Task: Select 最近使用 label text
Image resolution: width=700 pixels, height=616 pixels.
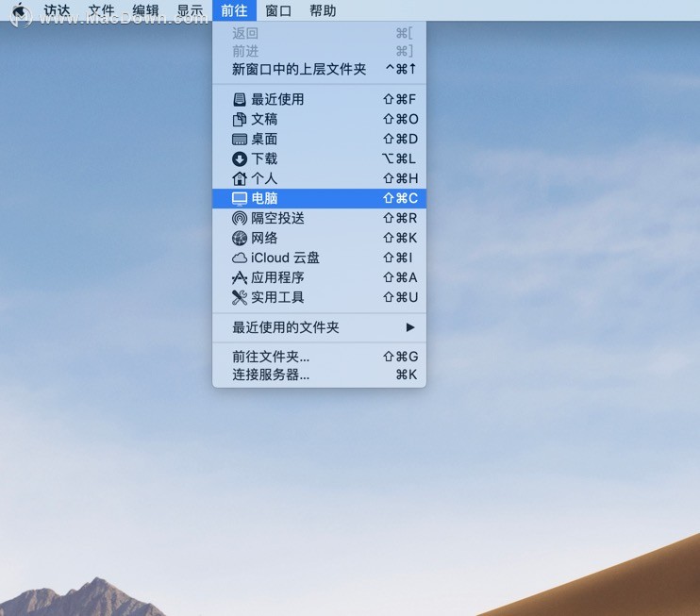Action: [277, 99]
